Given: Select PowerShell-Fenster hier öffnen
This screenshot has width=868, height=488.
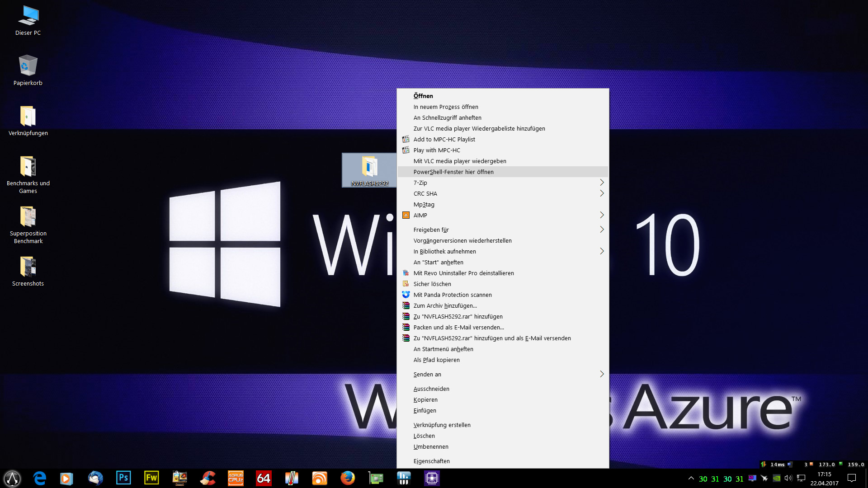Looking at the screenshot, I should 453,172.
